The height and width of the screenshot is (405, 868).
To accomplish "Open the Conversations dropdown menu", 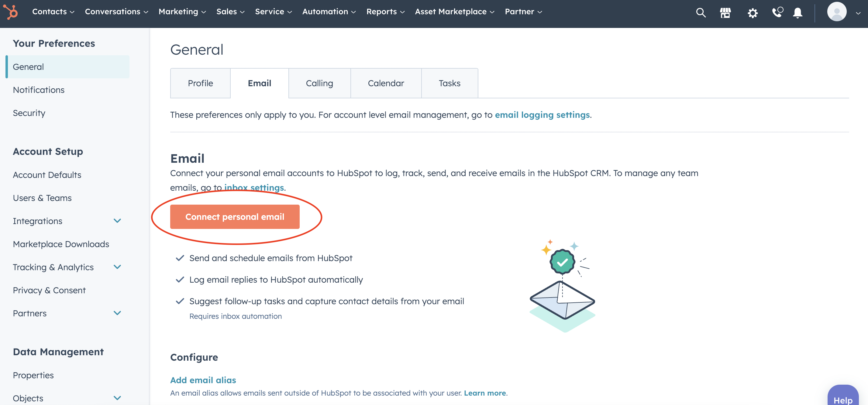I will coord(117,12).
